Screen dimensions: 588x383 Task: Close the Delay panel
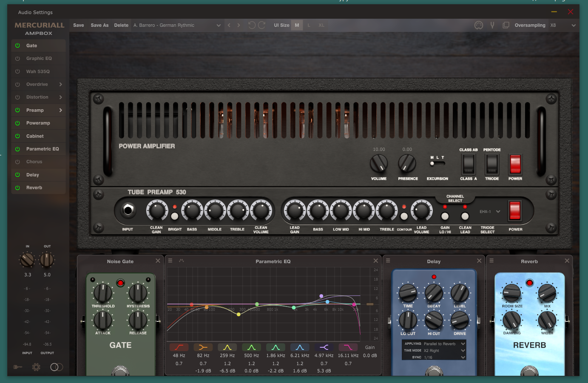479,261
